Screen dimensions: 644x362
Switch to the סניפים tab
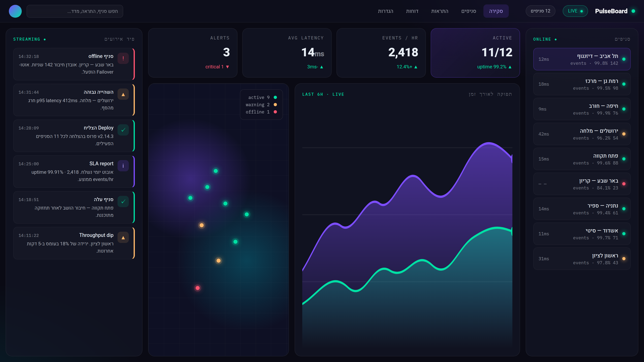469,11
